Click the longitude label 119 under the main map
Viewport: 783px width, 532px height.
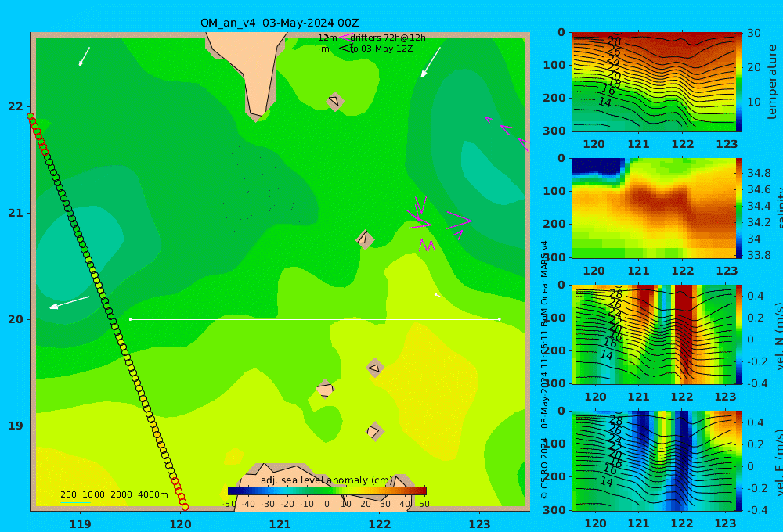coord(81,524)
